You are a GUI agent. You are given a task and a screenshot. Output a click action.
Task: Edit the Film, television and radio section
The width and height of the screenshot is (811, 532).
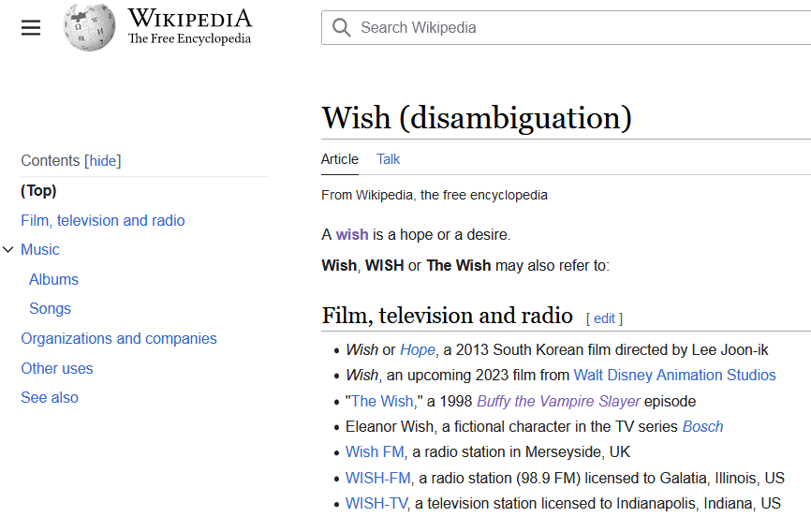coord(604,318)
